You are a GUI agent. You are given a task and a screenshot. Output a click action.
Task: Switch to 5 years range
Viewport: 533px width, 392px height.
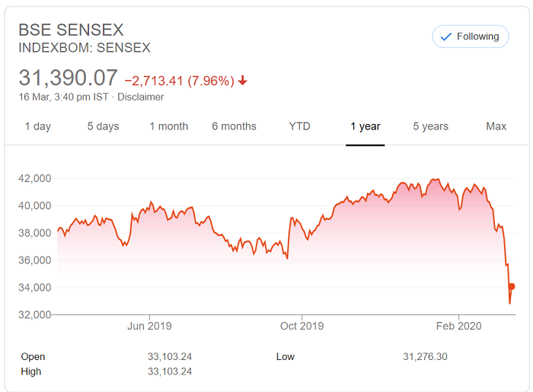pyautogui.click(x=431, y=126)
